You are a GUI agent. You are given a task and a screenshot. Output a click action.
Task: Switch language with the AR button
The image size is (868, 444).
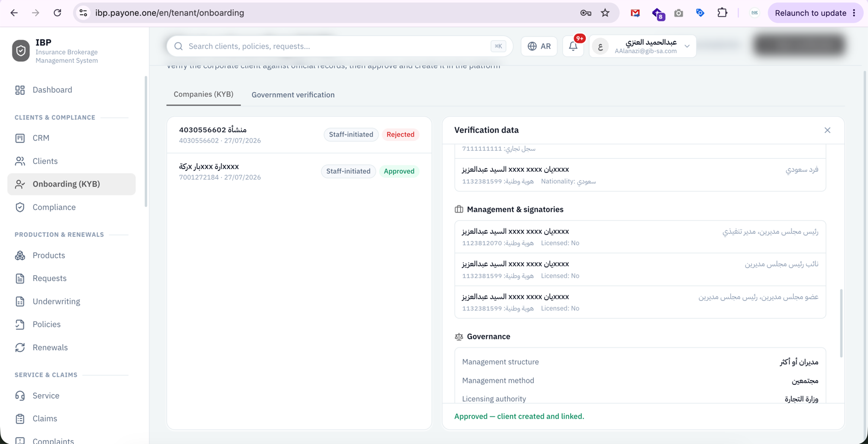click(x=539, y=47)
